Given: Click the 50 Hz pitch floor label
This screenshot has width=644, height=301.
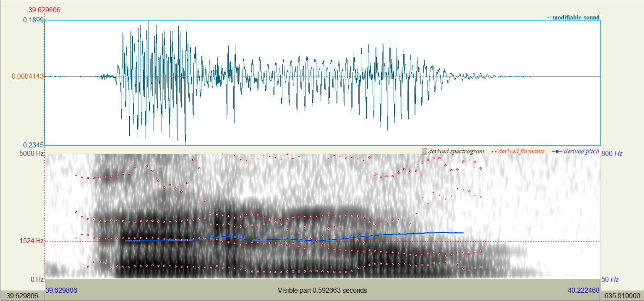Looking at the screenshot, I should pos(610,279).
